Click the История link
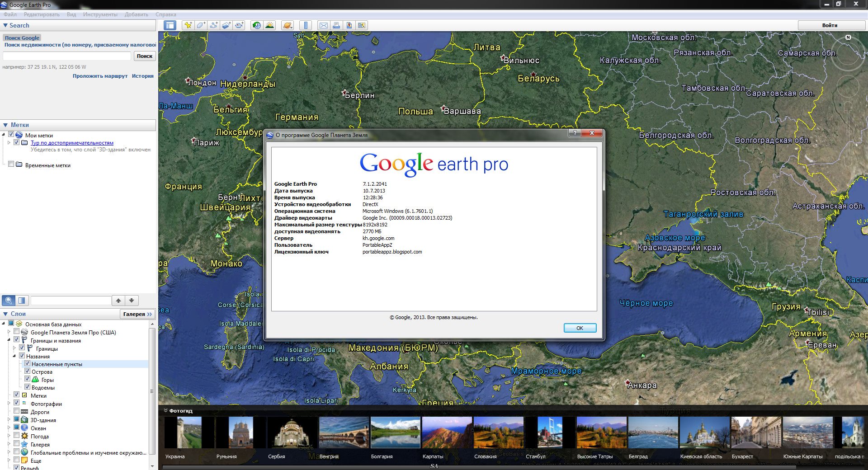The width and height of the screenshot is (868, 470). [x=143, y=76]
